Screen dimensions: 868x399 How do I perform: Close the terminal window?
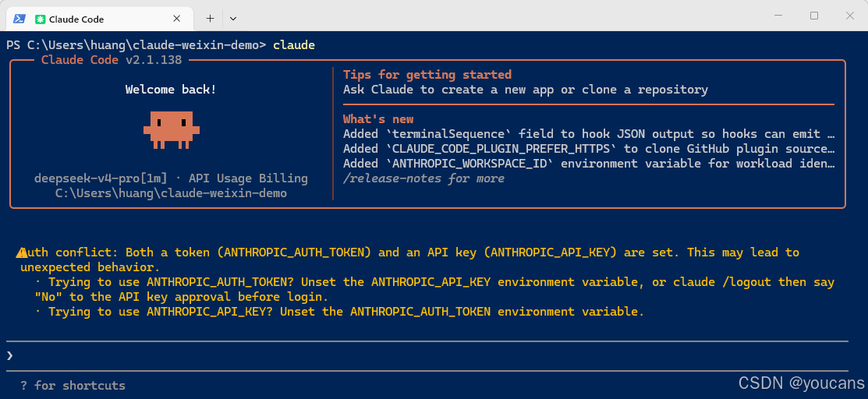(850, 16)
